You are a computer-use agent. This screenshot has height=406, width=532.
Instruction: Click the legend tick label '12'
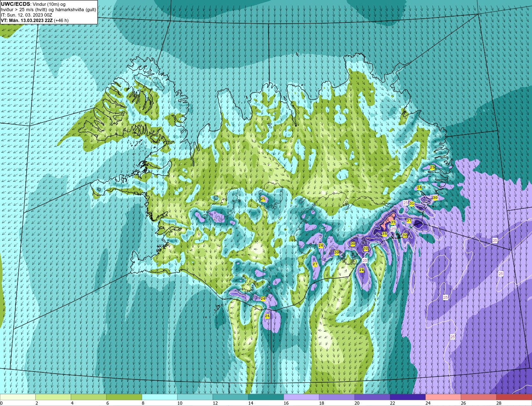click(215, 403)
